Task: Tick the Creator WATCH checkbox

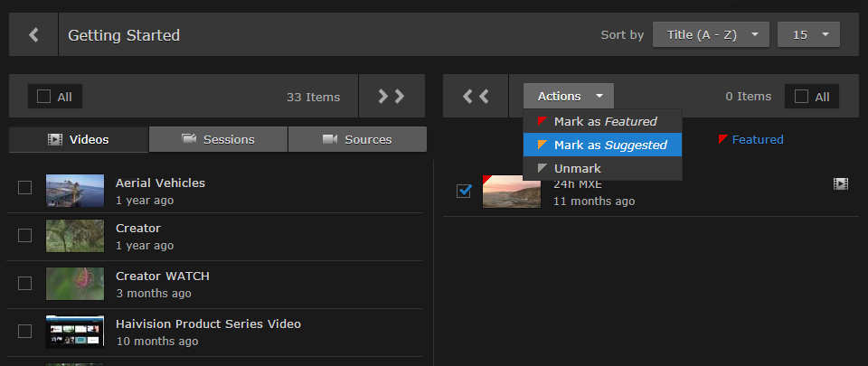Action: 25,282
